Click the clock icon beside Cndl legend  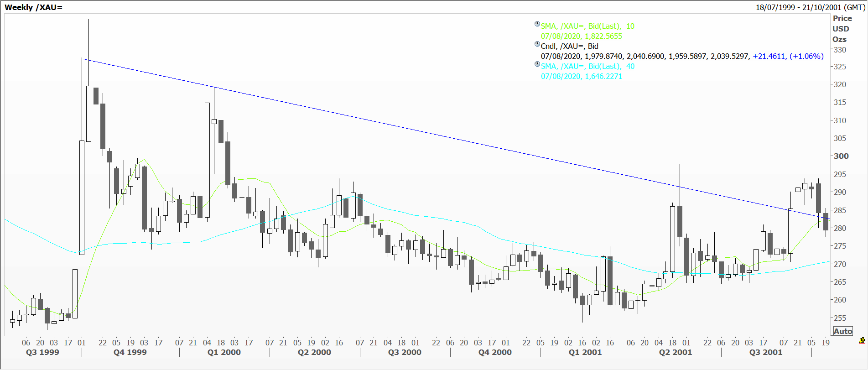pos(537,44)
